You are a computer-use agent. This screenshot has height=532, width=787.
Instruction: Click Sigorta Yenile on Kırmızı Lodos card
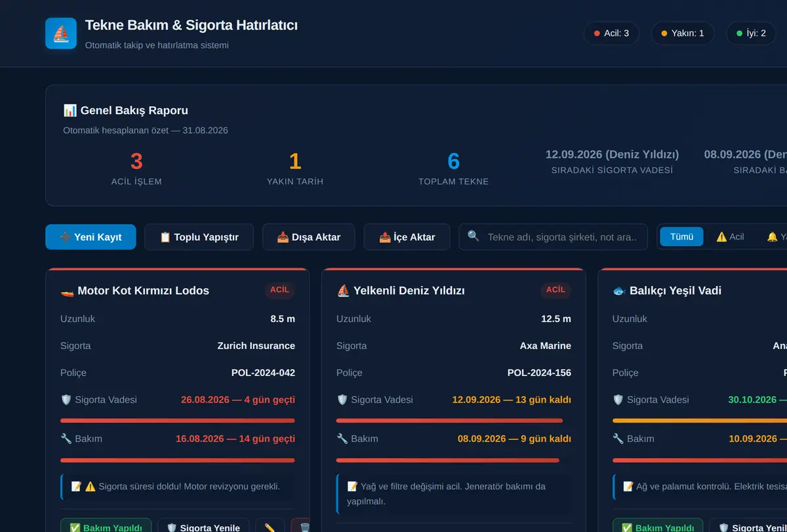[203, 527]
